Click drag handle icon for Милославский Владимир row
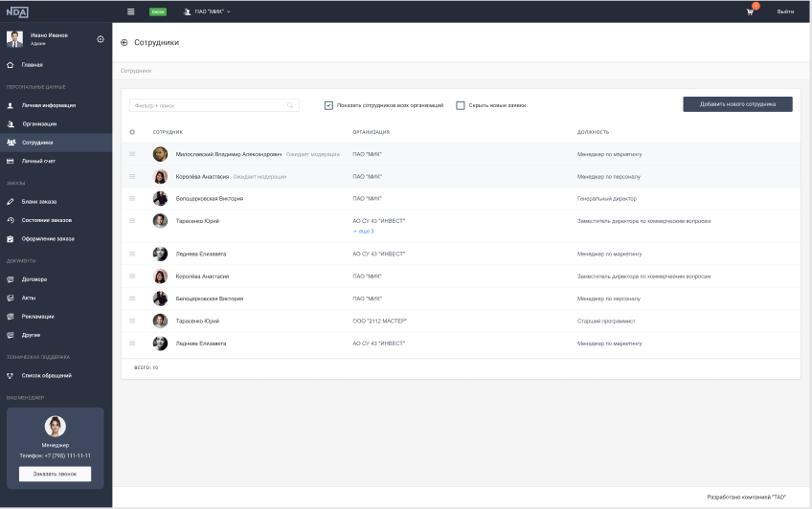This screenshot has width=812, height=509. coord(132,154)
